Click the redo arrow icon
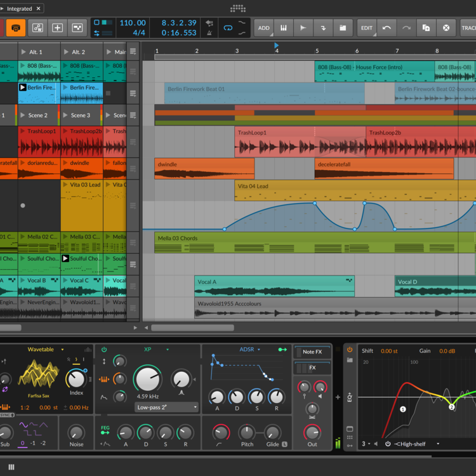The image size is (476, 476). tap(406, 28)
